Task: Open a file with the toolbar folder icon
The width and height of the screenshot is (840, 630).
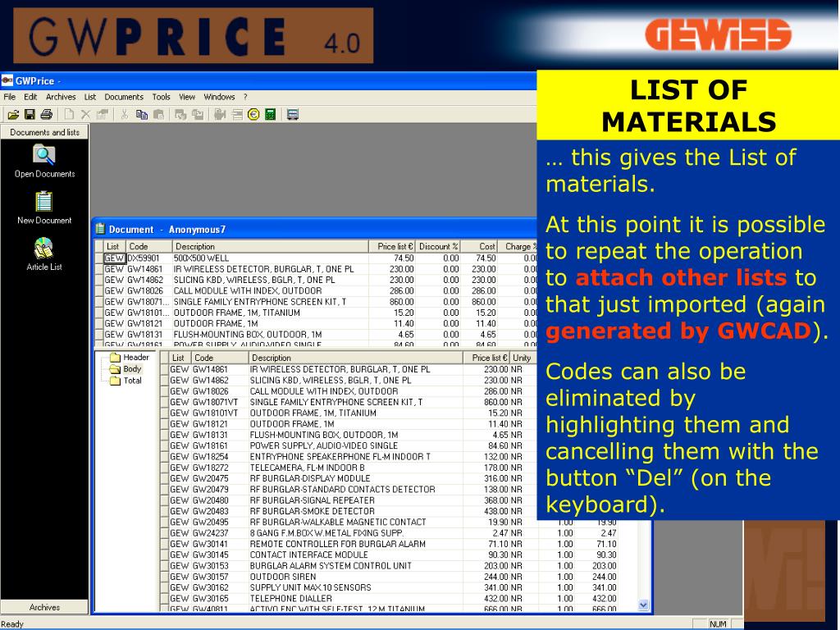Action: (13, 114)
